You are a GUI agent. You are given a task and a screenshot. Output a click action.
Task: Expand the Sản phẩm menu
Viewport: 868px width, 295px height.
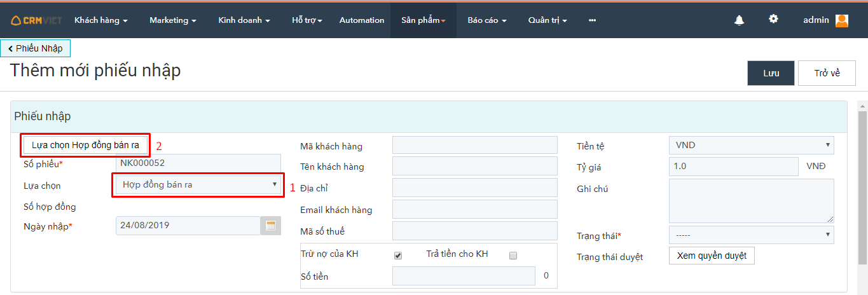tap(424, 20)
